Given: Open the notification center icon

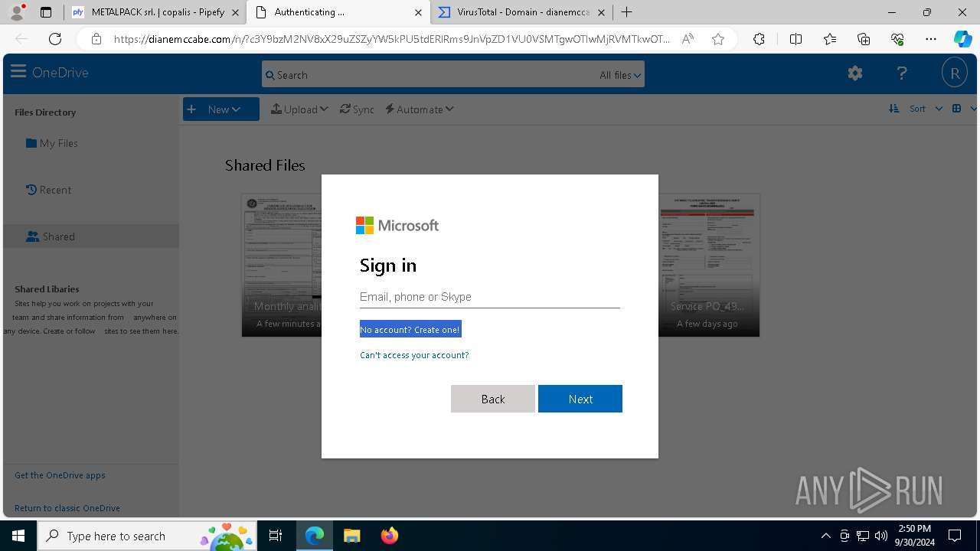Looking at the screenshot, I should click(955, 536).
